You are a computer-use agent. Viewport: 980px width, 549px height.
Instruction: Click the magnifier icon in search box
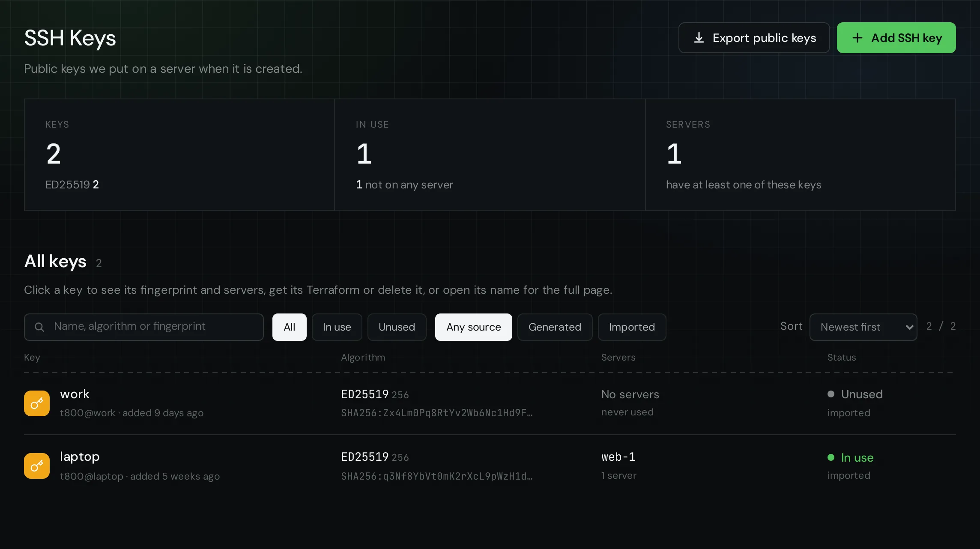click(x=39, y=327)
